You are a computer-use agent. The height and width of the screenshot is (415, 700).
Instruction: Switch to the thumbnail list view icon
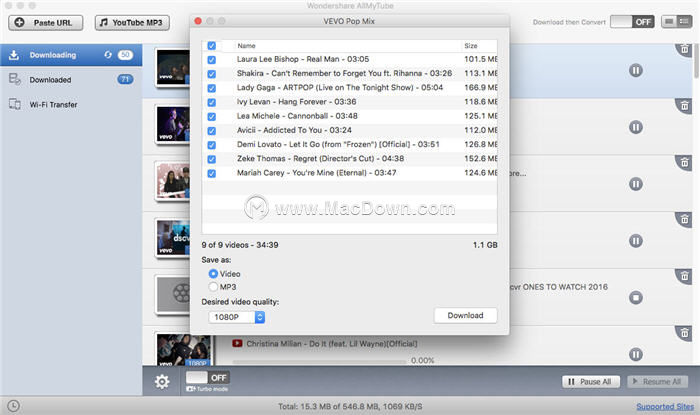point(669,21)
